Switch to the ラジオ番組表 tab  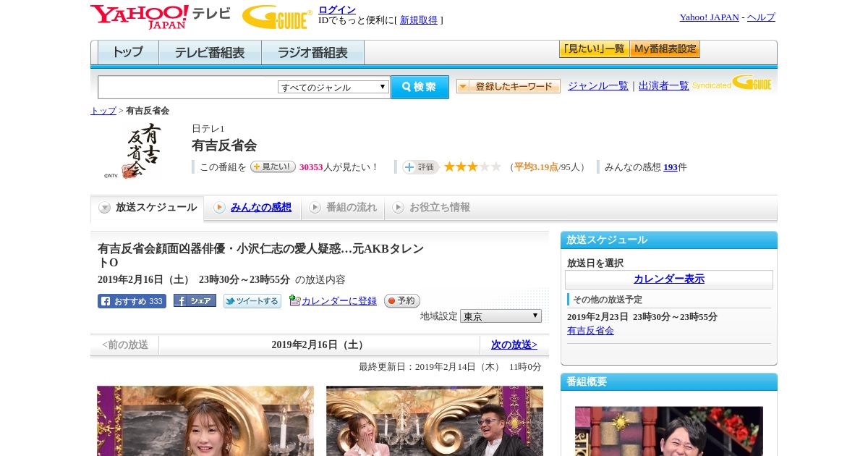[x=312, y=53]
